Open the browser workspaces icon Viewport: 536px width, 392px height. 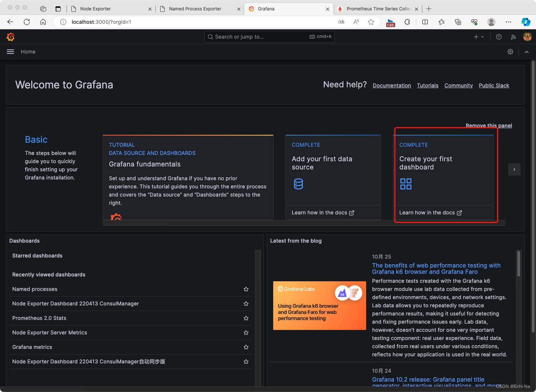click(43, 9)
